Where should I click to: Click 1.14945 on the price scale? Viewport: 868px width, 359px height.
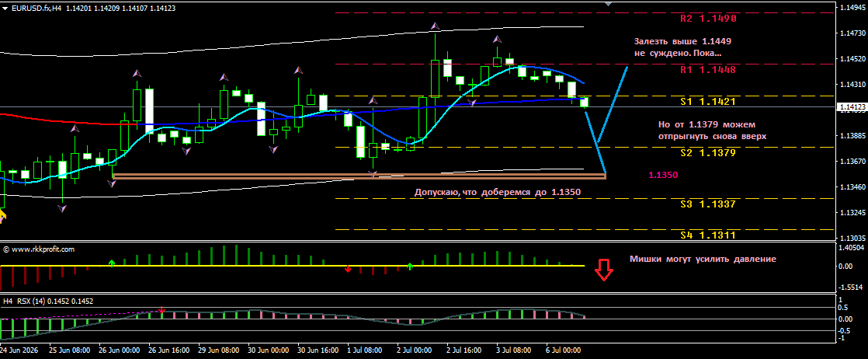pyautogui.click(x=852, y=8)
